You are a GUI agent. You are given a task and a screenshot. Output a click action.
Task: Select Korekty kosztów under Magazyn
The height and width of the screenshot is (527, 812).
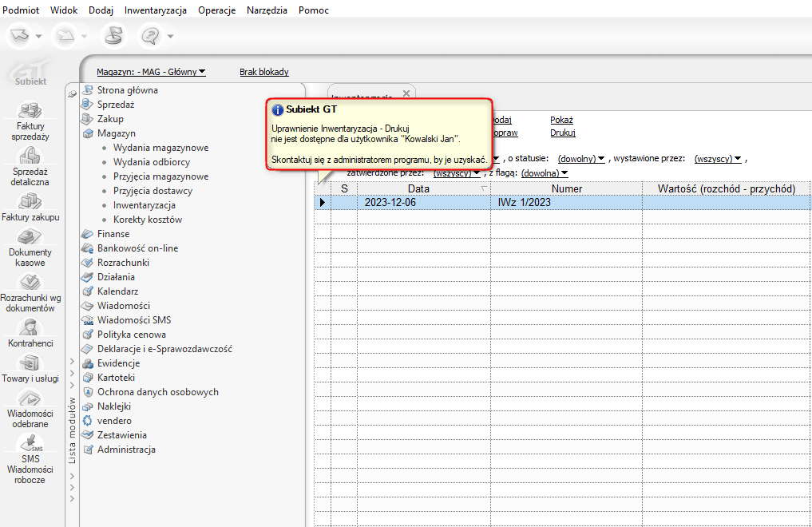click(x=148, y=220)
